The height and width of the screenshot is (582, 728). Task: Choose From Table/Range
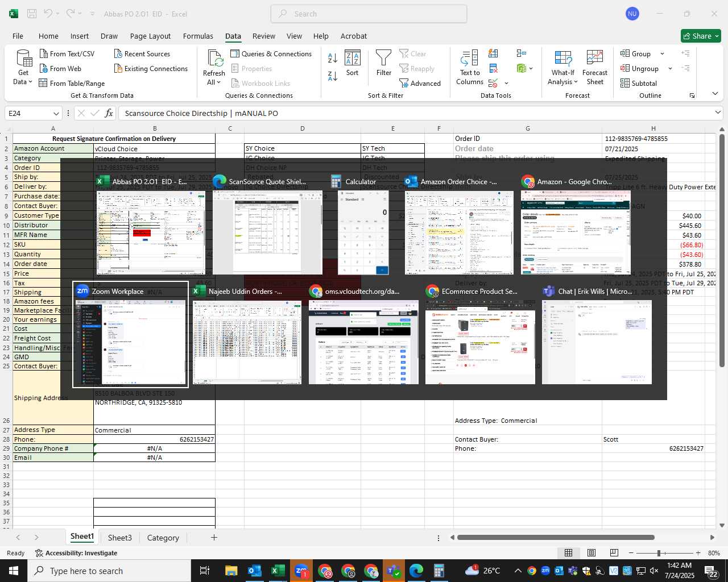(72, 83)
